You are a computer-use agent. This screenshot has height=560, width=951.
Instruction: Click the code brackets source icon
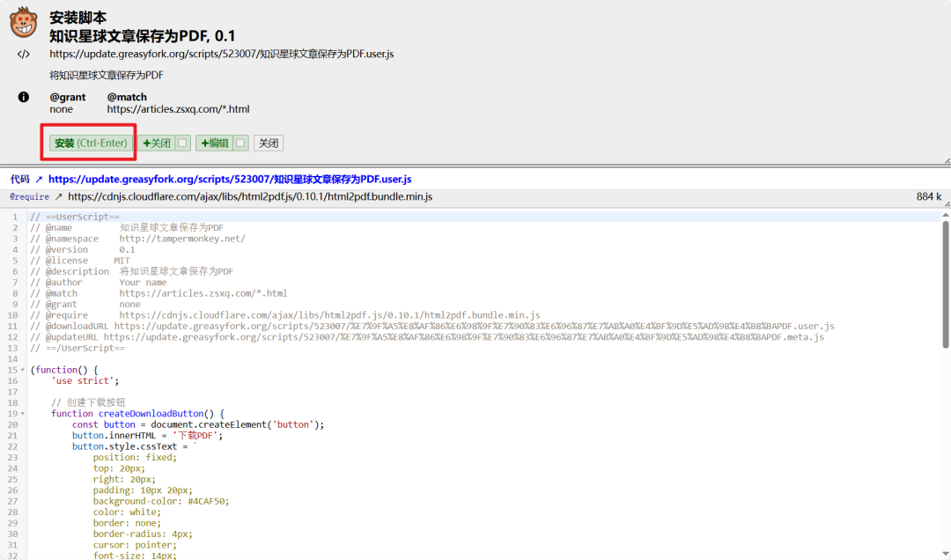point(24,54)
